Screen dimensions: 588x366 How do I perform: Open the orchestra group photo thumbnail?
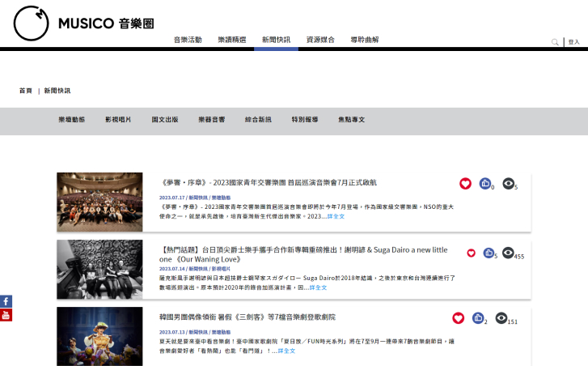(x=99, y=202)
